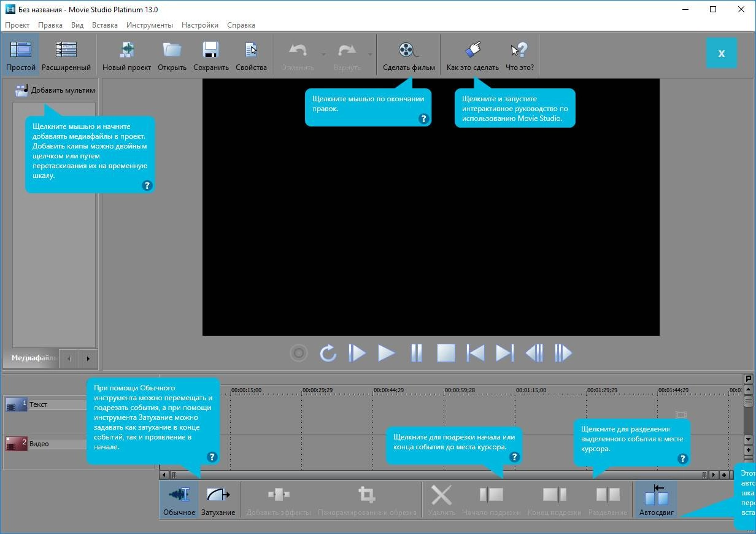
Task: Click the Текст track name field
Action: [x=57, y=404]
